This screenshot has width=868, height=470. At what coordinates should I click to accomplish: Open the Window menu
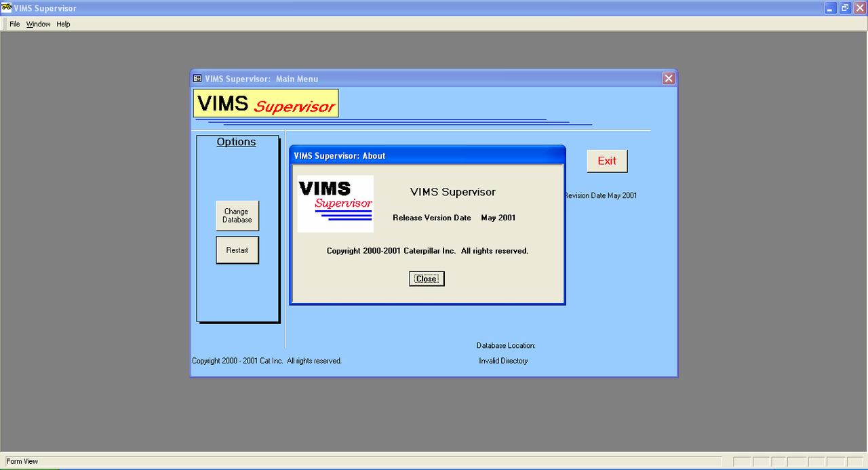coord(39,24)
